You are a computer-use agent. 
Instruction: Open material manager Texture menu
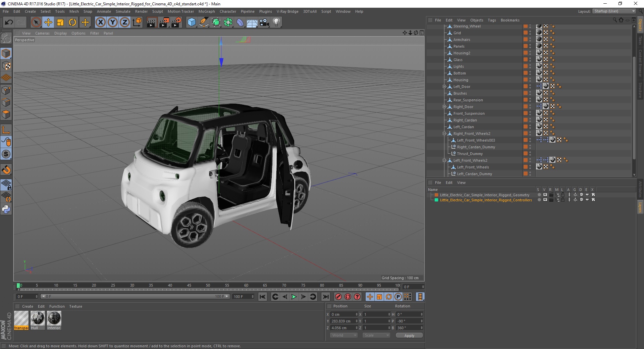click(x=75, y=306)
